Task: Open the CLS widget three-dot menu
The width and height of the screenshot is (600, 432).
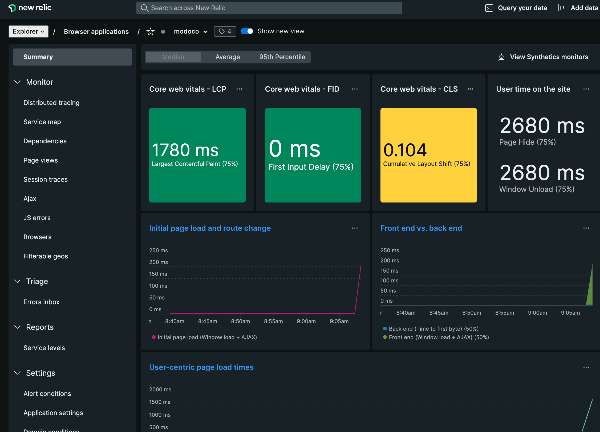Action: point(471,89)
